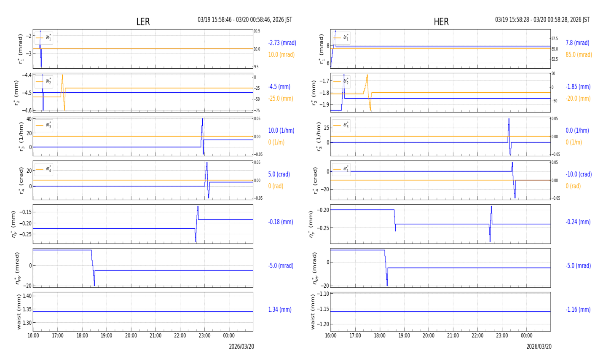Select the -1.16 (mm) waist value
This screenshot has height=364, width=595.
pos(578,310)
